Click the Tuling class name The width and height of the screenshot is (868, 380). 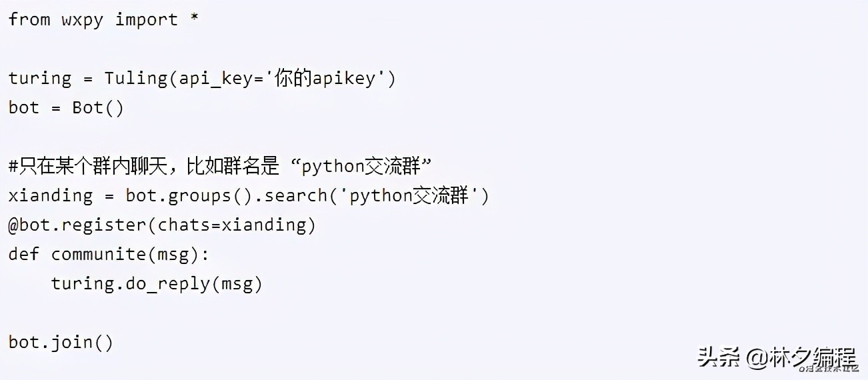pyautogui.click(x=135, y=78)
